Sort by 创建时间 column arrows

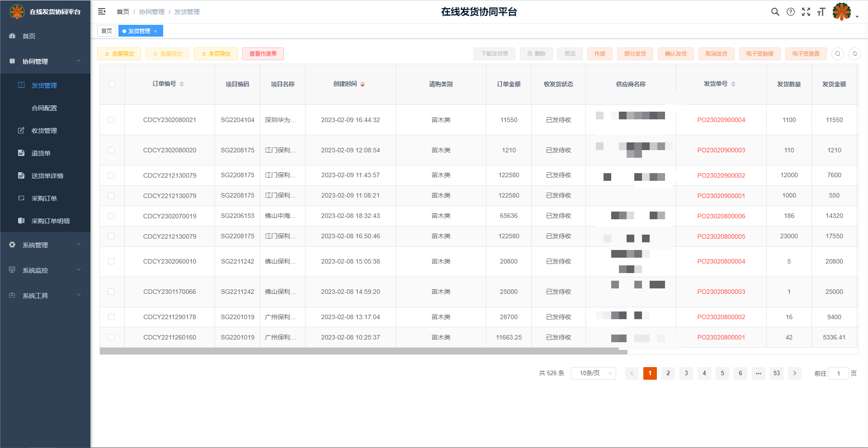pyautogui.click(x=362, y=84)
